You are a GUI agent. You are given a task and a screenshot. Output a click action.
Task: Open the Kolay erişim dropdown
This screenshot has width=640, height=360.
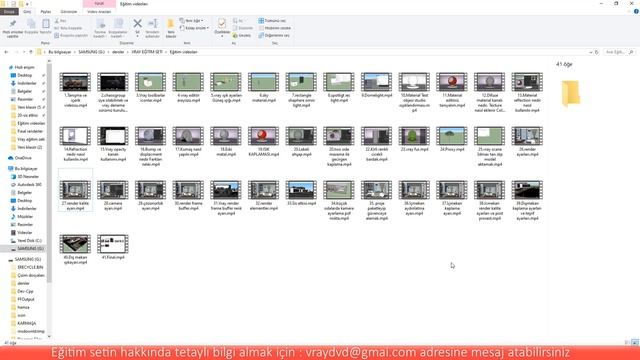point(194,28)
